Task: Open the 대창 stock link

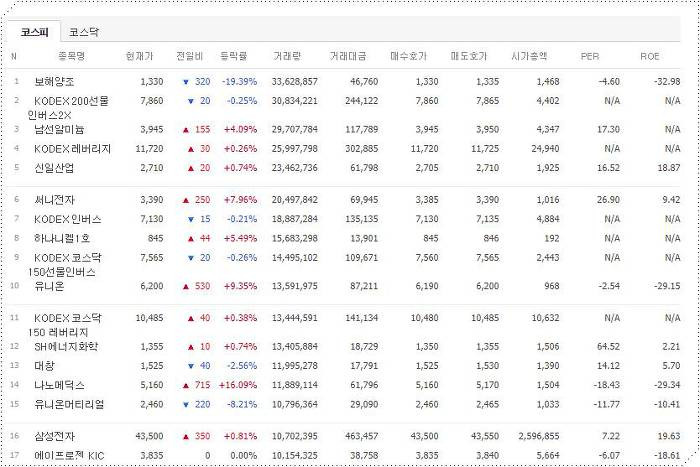Action: point(44,366)
